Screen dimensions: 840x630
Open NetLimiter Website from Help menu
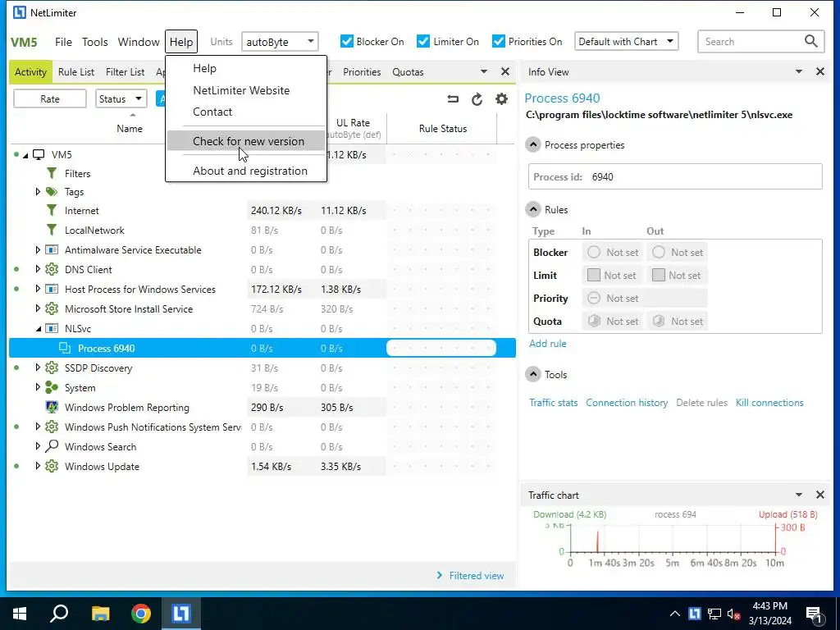[246, 90]
